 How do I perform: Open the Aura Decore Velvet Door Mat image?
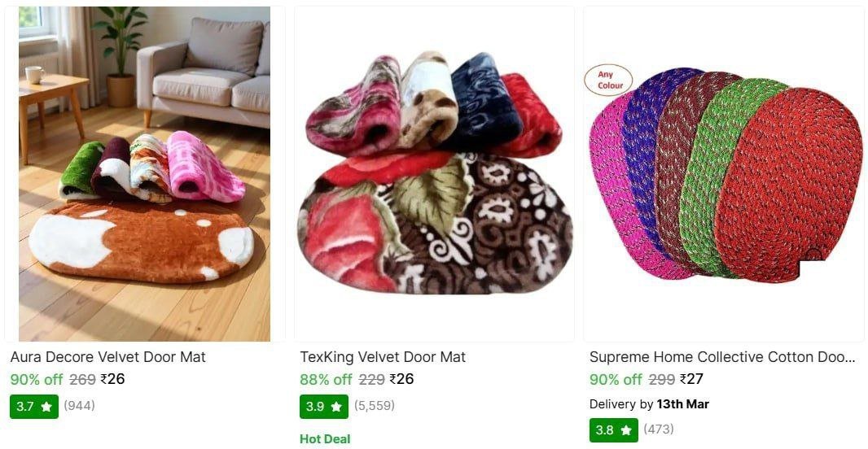pos(144,173)
